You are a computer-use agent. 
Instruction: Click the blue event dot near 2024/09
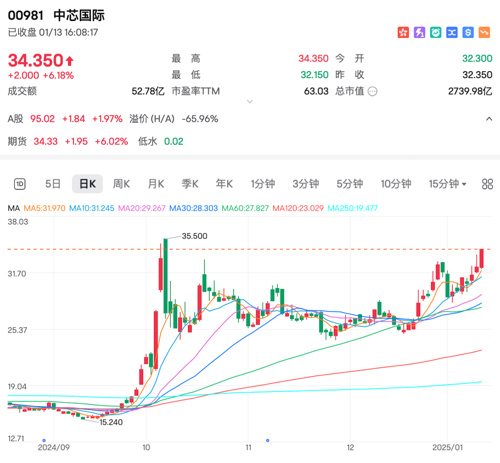click(44, 440)
